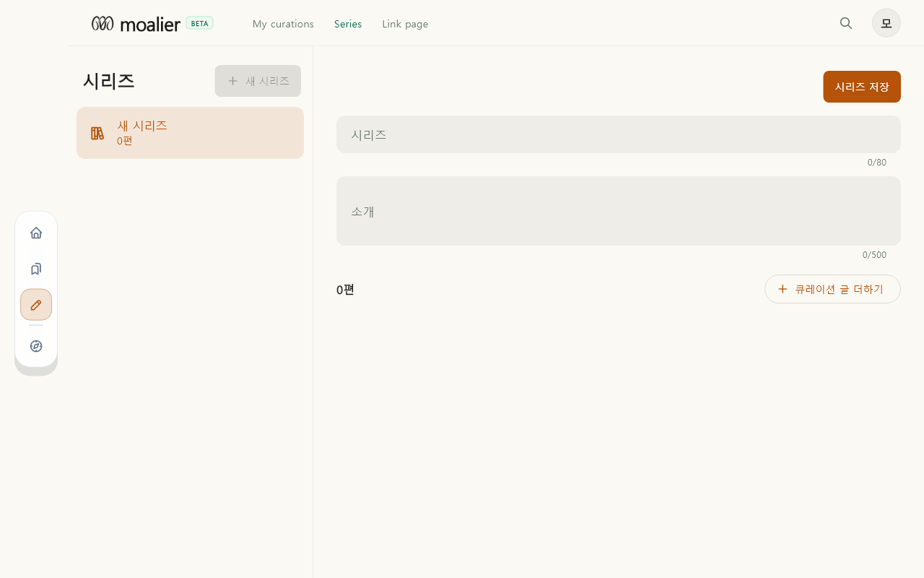Click 큐레이션 글 더하기 button
Viewport: 924px width, 578px height.
(832, 289)
